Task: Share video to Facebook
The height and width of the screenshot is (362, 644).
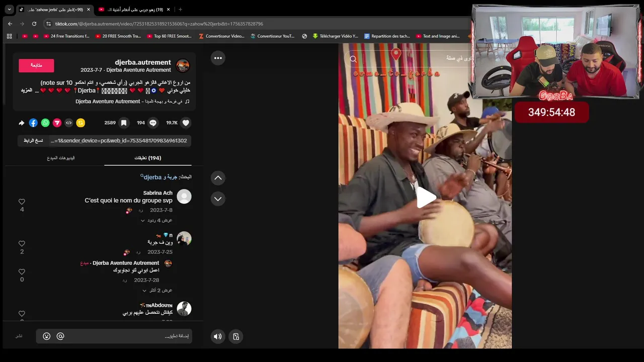Action: 33,123
